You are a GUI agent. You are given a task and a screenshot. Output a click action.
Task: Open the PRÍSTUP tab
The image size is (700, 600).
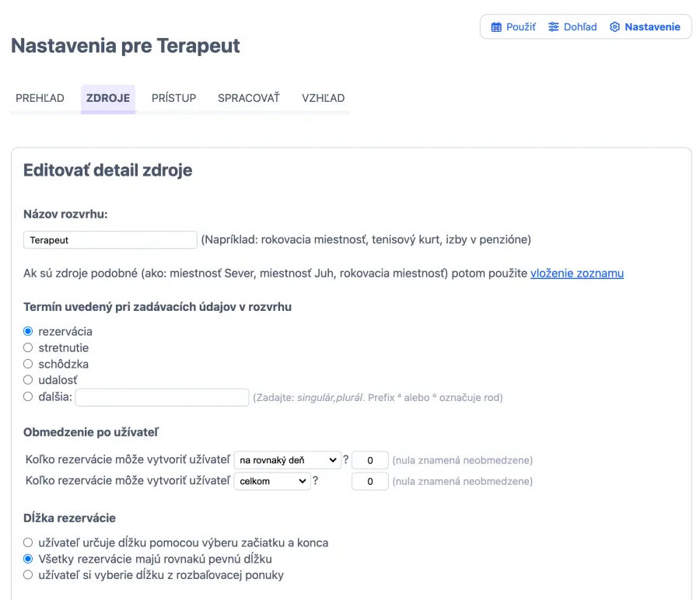click(x=173, y=98)
